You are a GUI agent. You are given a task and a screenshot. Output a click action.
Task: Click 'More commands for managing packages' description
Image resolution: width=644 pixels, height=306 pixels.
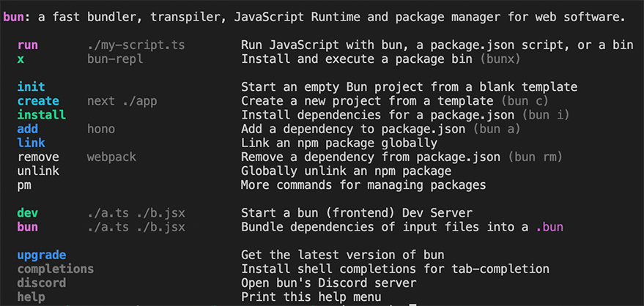pos(363,185)
